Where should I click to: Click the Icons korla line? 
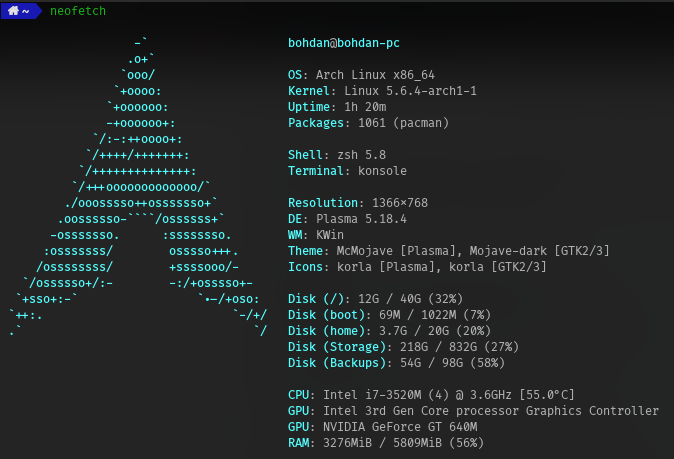tap(417, 266)
